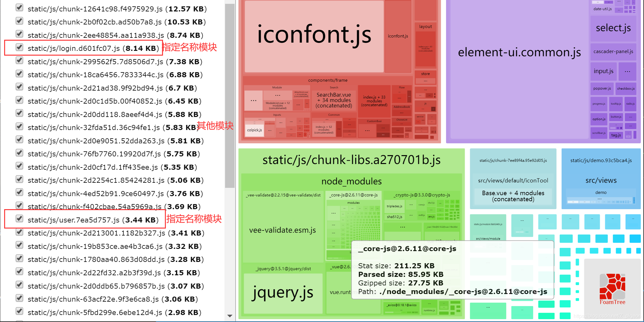Open the FoamTree logo link
The width and height of the screenshot is (644, 322).
tap(612, 289)
